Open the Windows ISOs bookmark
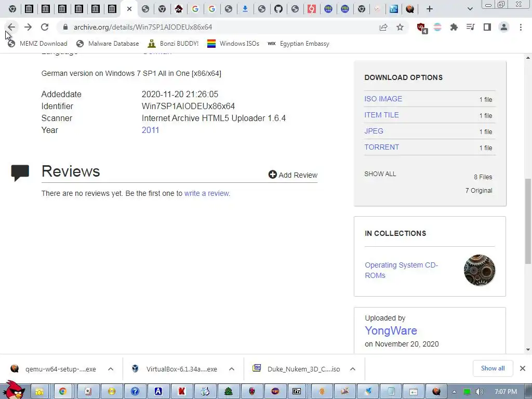 [x=233, y=44]
